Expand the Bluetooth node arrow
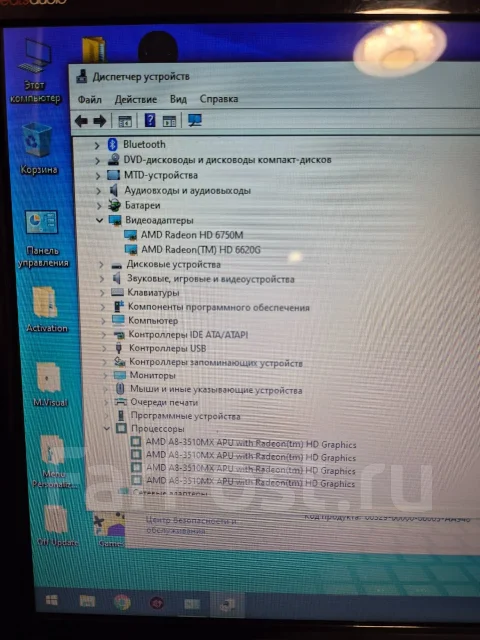 point(97,145)
